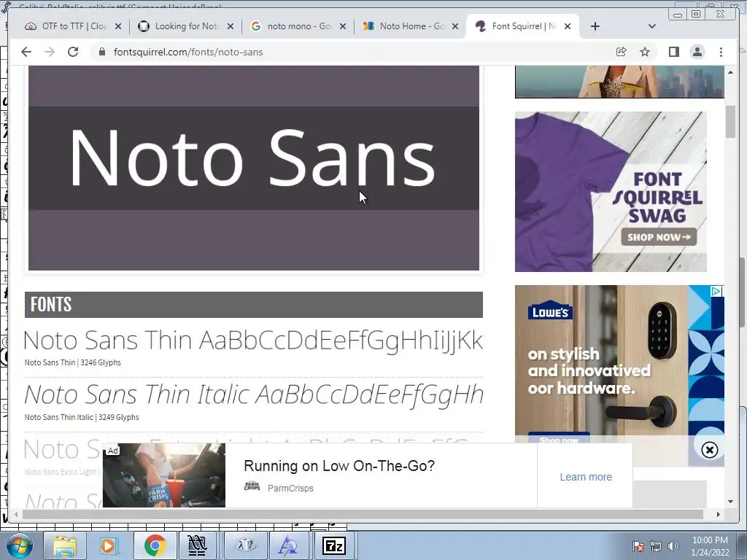Open Font Squirrel Swag shop banner
The width and height of the screenshot is (747, 560).
611,192
